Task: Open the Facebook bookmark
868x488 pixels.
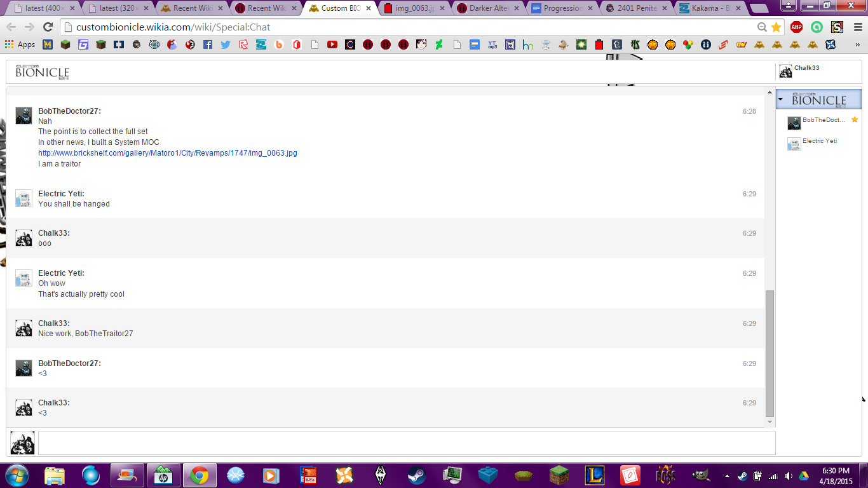Action: 208,44
